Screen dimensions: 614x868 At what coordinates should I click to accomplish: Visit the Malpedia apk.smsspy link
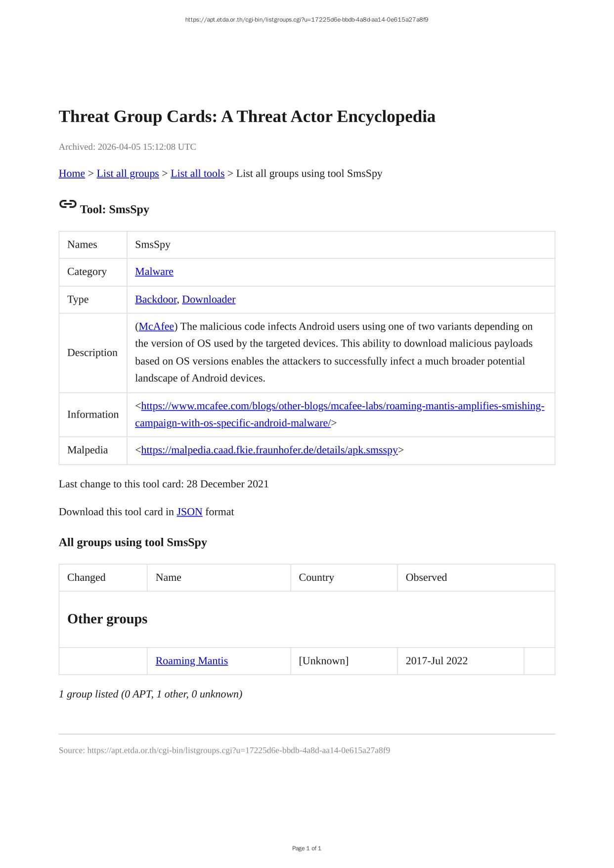pyautogui.click(x=269, y=450)
